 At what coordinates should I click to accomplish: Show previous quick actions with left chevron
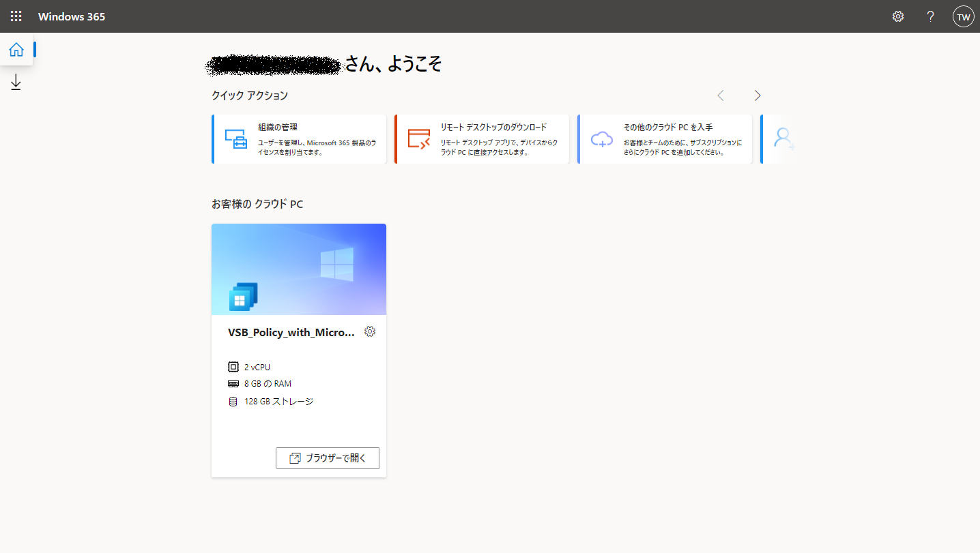721,95
